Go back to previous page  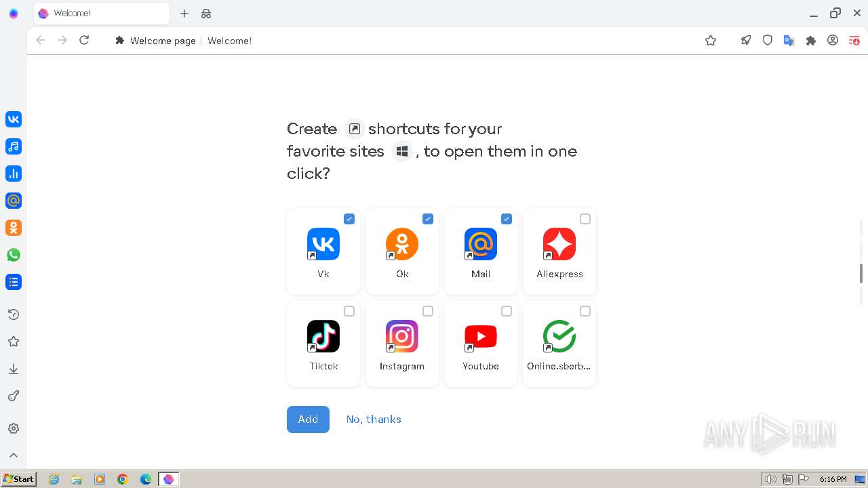pos(41,41)
